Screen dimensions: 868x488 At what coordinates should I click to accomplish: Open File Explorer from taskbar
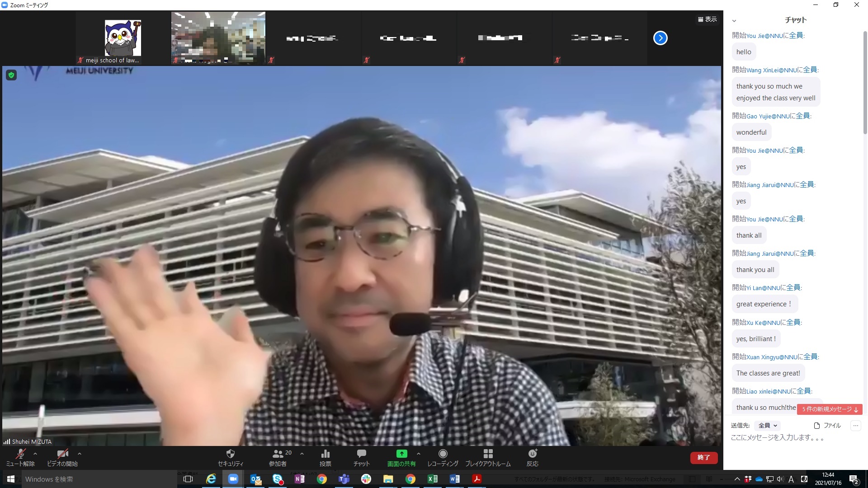(x=388, y=479)
